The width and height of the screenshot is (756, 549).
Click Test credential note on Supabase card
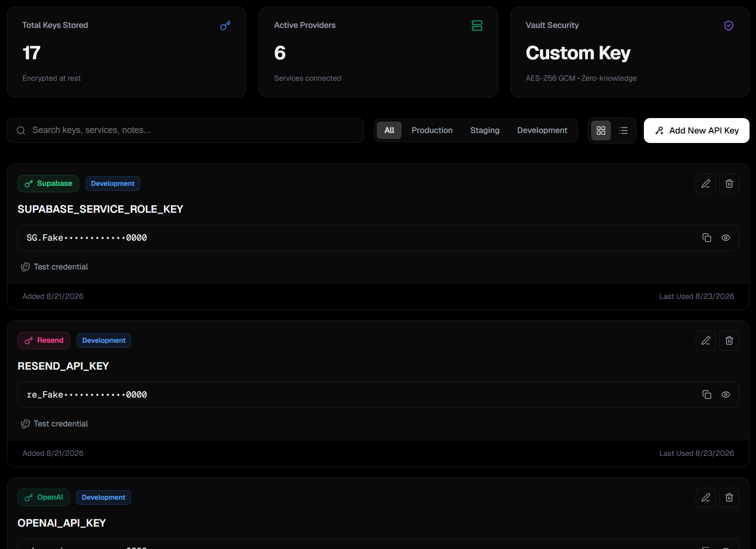pyautogui.click(x=55, y=267)
